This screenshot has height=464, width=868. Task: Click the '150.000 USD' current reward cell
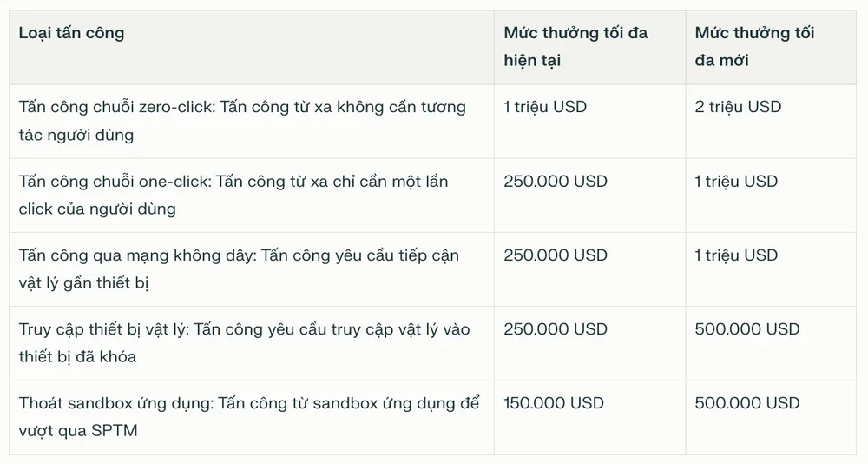554,403
